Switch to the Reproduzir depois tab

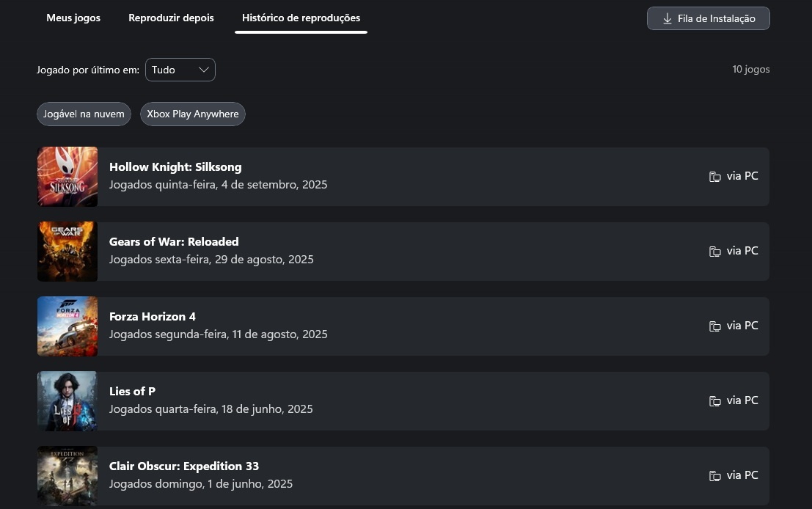(171, 18)
